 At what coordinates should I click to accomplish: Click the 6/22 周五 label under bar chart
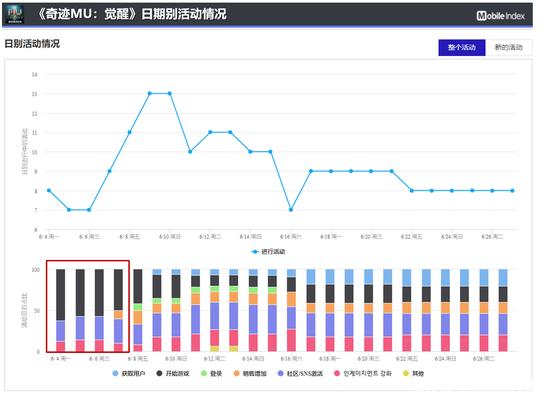pos(407,359)
